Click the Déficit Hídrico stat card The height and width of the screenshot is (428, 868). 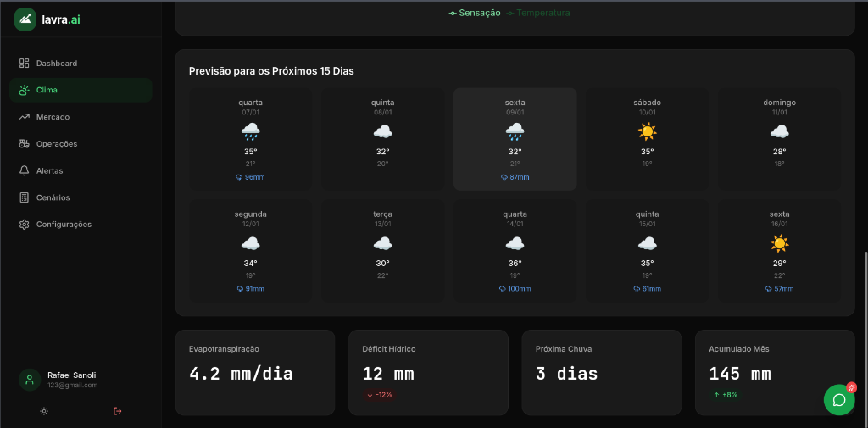tap(428, 373)
